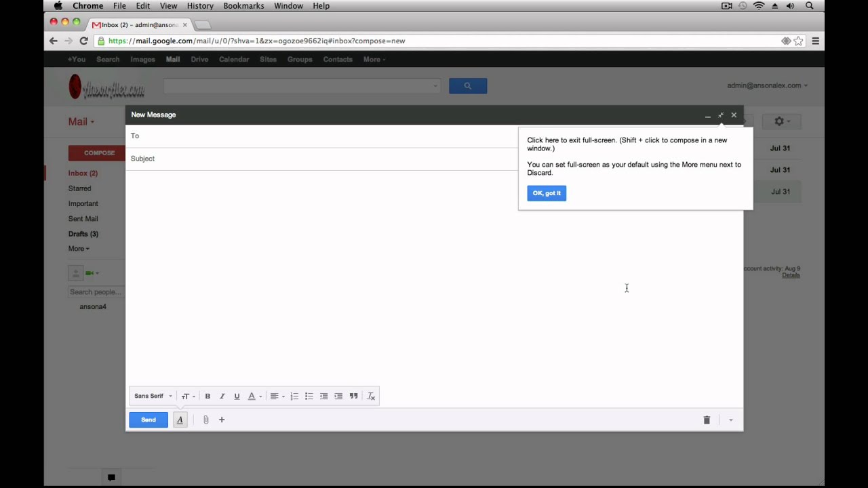Expand the Mail dropdown
This screenshot has width=868, height=488.
[81, 122]
